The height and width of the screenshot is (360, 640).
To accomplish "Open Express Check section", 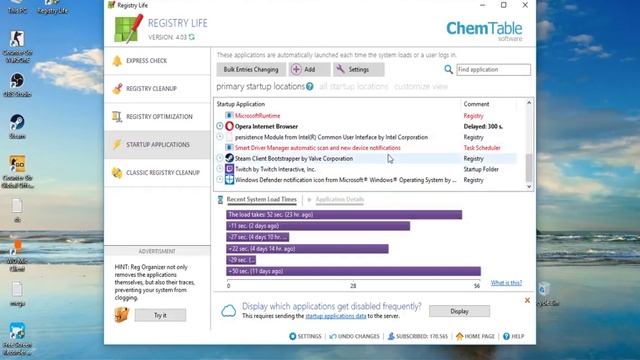I will [158, 61].
